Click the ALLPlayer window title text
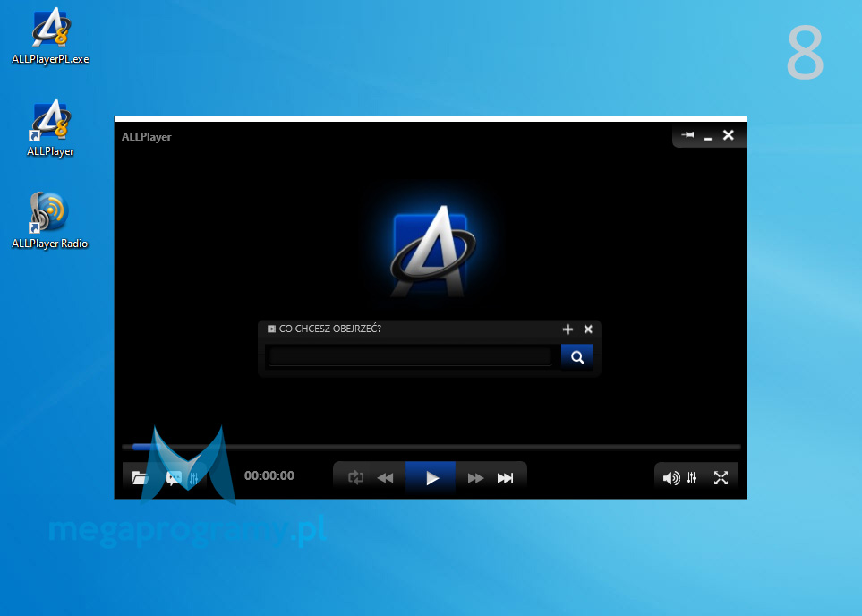Viewport: 862px width, 616px height. (x=147, y=137)
